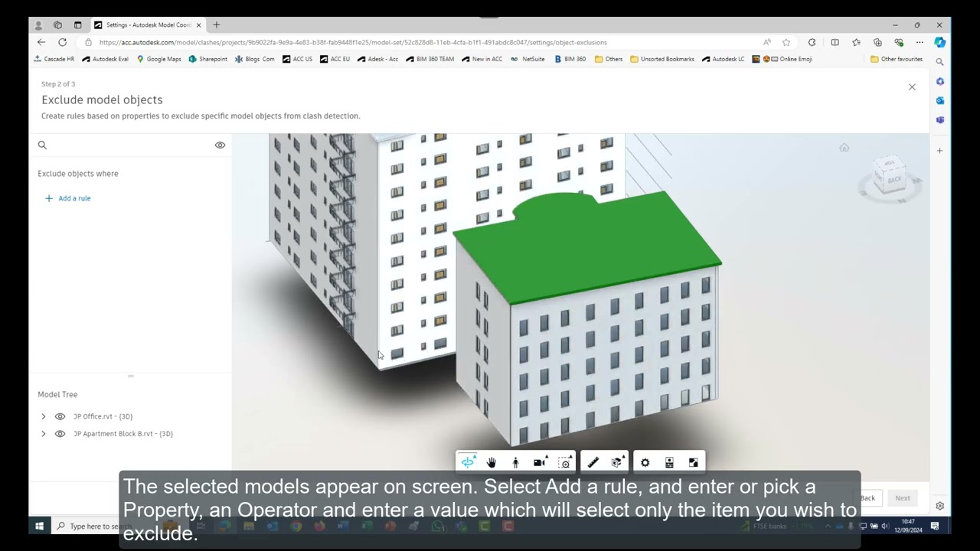Open a new browser tab
This screenshot has width=980, height=551.
point(217,25)
